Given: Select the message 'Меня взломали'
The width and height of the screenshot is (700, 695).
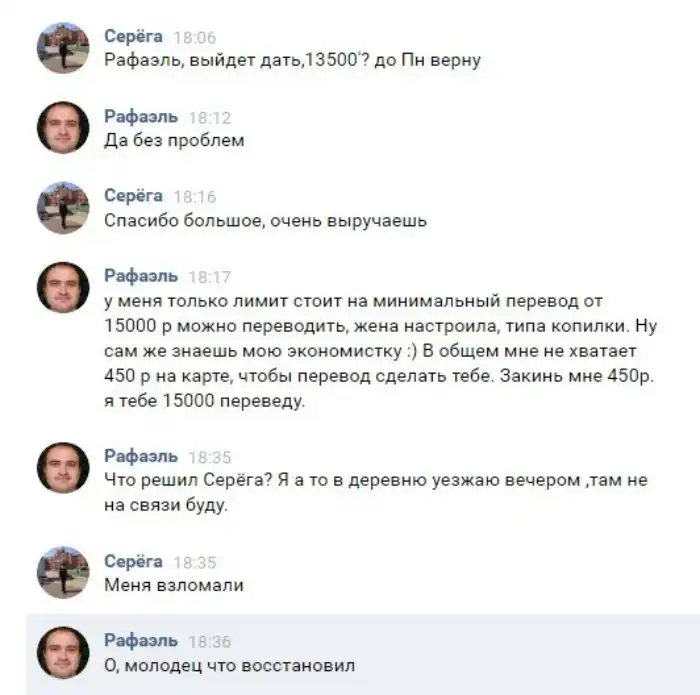Looking at the screenshot, I should coord(174,585).
